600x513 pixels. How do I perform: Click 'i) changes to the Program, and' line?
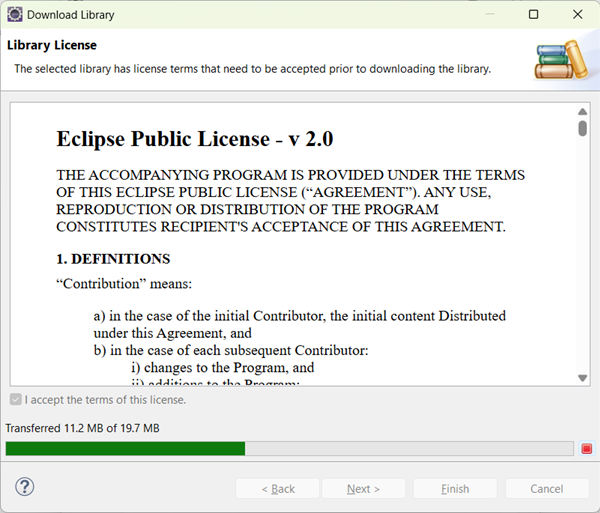223,368
